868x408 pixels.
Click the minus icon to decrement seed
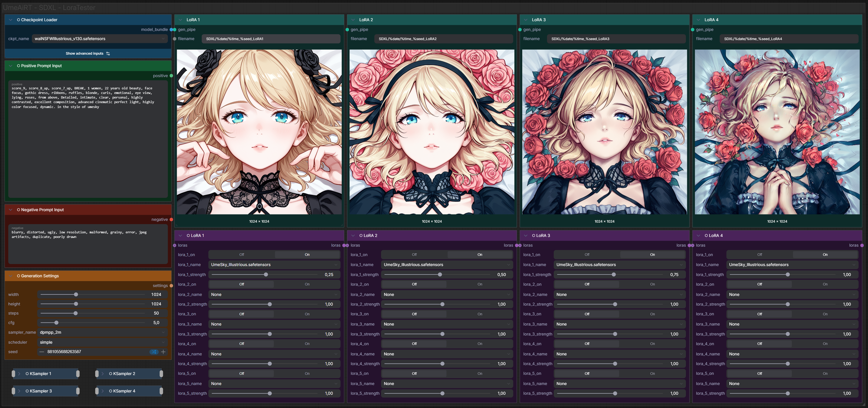point(42,352)
